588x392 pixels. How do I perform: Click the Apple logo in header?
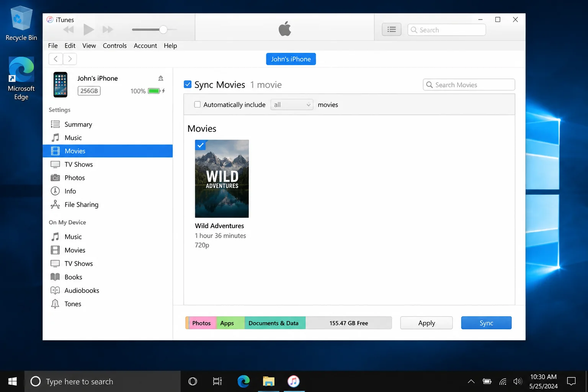point(285,29)
